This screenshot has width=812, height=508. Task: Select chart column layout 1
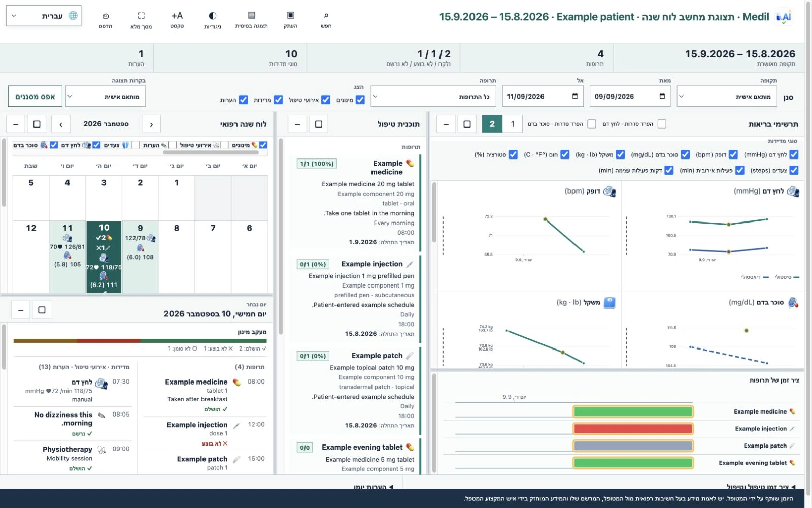(513, 124)
